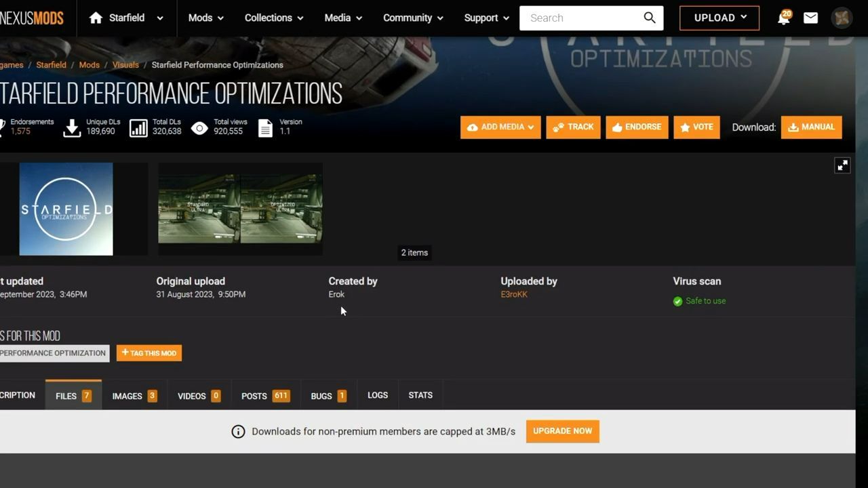Click the Created by Erok text
868x488 pixels.
(336, 294)
